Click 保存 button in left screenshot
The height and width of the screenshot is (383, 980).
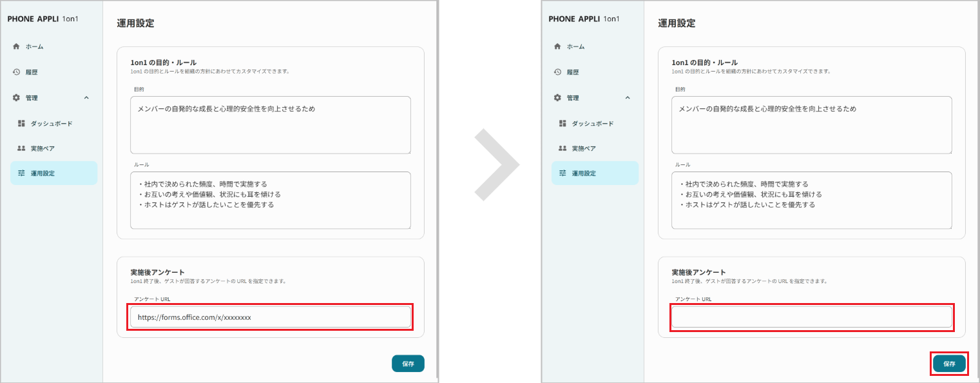click(x=408, y=364)
